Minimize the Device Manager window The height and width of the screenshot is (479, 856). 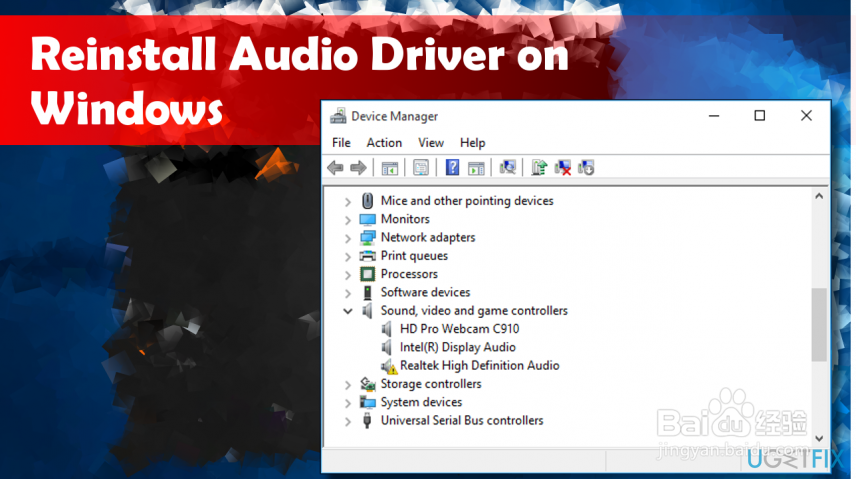(x=714, y=116)
